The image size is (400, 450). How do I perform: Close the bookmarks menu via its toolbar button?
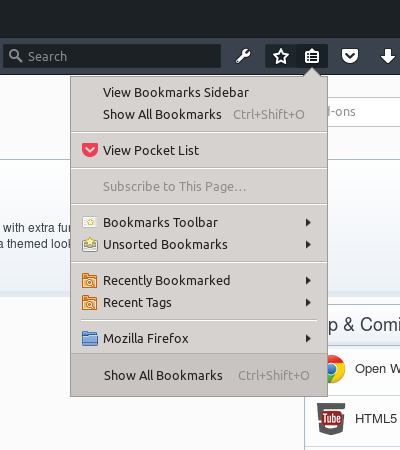[x=312, y=56]
